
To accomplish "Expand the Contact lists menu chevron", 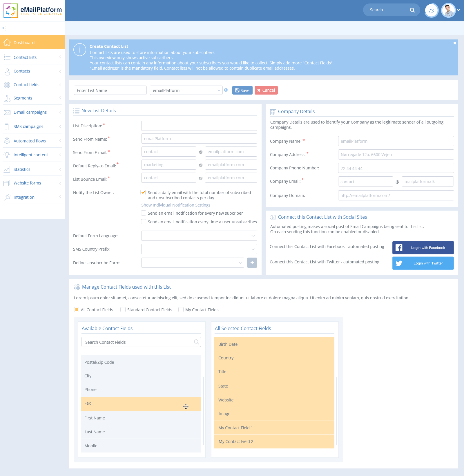I will point(60,57).
